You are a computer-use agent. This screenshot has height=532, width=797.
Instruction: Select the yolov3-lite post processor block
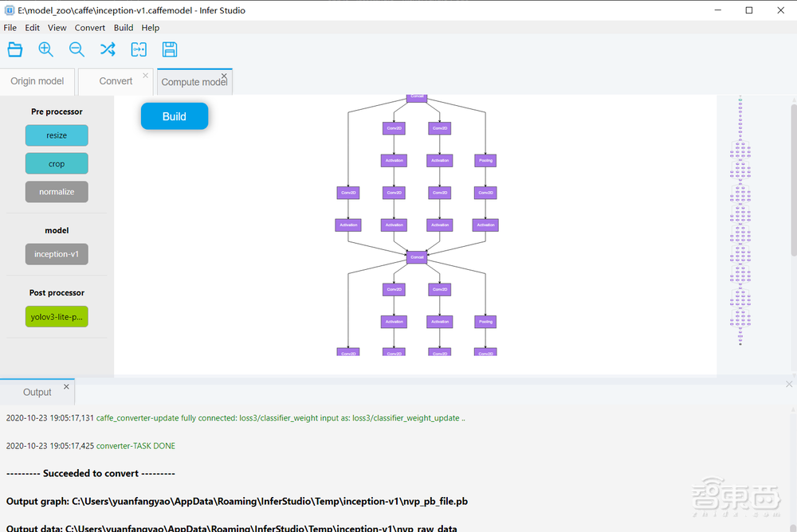57,317
